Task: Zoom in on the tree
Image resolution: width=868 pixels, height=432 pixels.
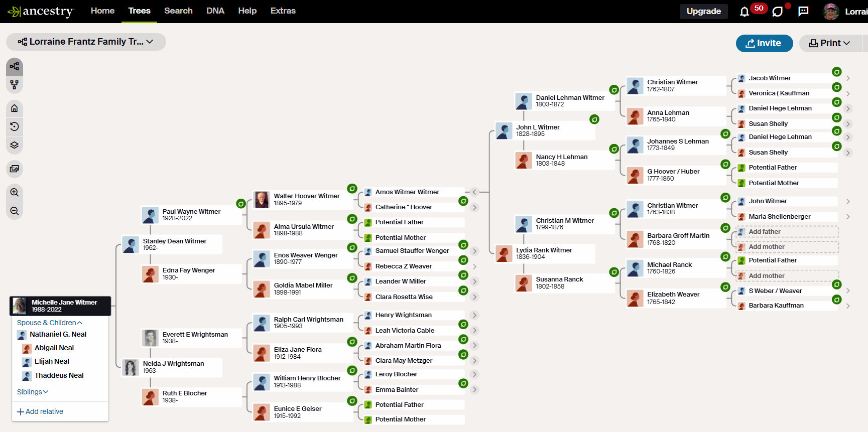Action: 15,192
